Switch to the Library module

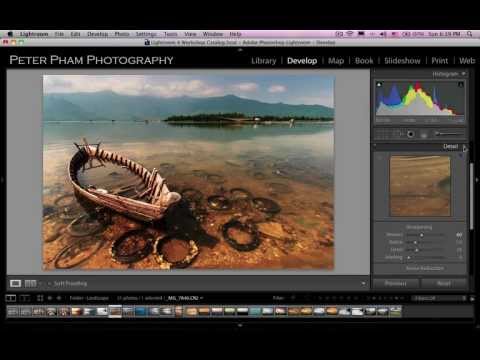[x=264, y=61]
